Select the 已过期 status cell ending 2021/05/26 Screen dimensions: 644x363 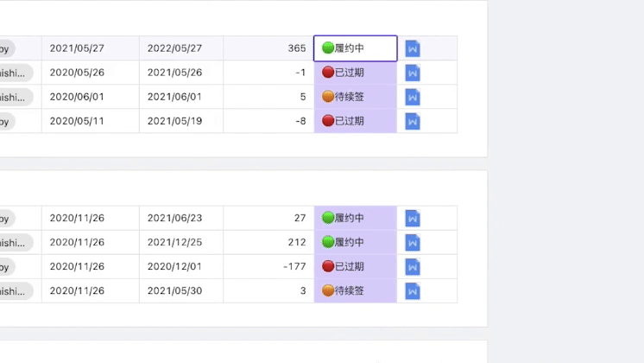pos(355,73)
